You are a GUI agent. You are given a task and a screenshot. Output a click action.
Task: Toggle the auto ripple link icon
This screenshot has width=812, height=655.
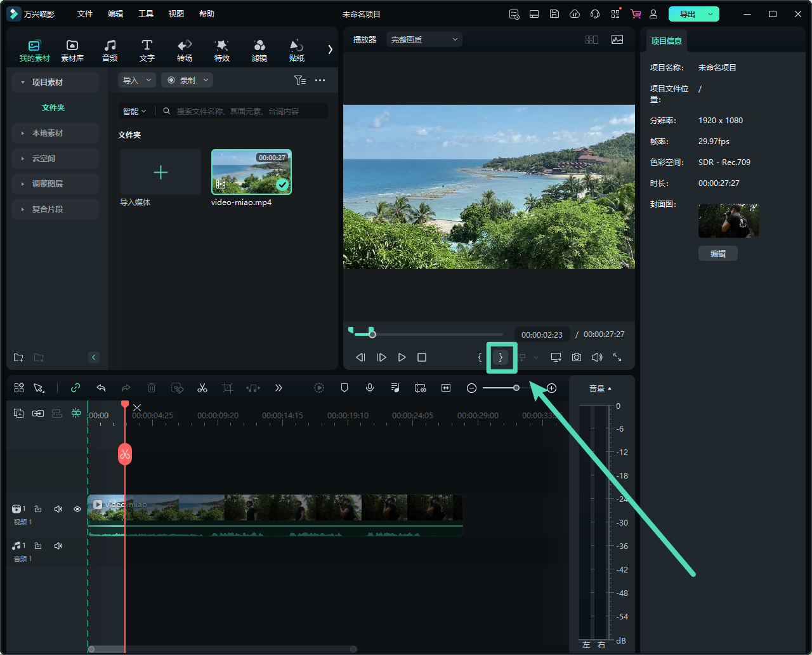point(75,388)
